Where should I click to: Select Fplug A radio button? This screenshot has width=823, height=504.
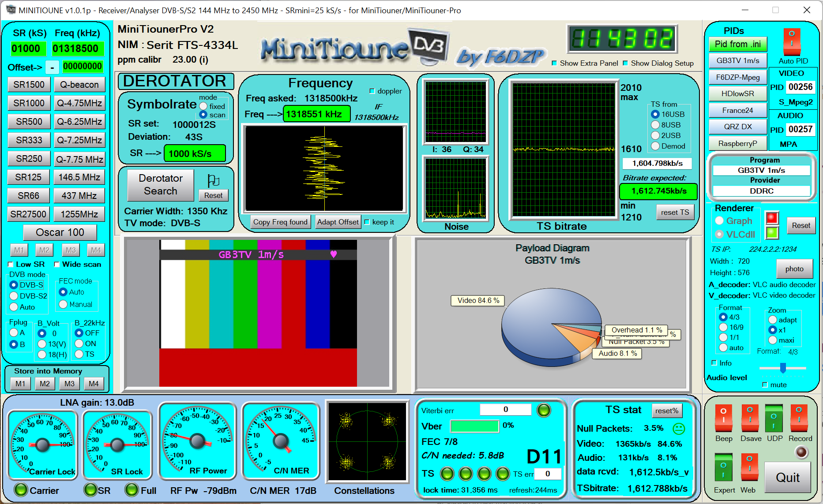14,332
